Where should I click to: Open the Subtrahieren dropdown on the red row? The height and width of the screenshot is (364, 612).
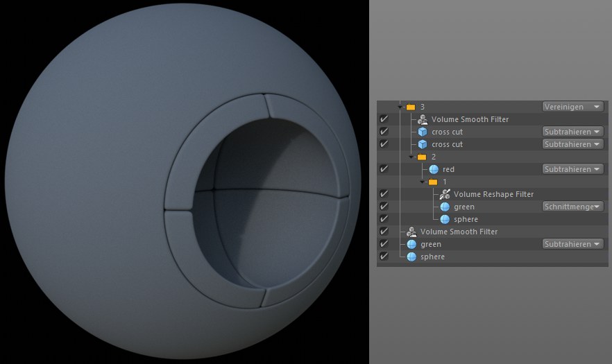[572, 169]
